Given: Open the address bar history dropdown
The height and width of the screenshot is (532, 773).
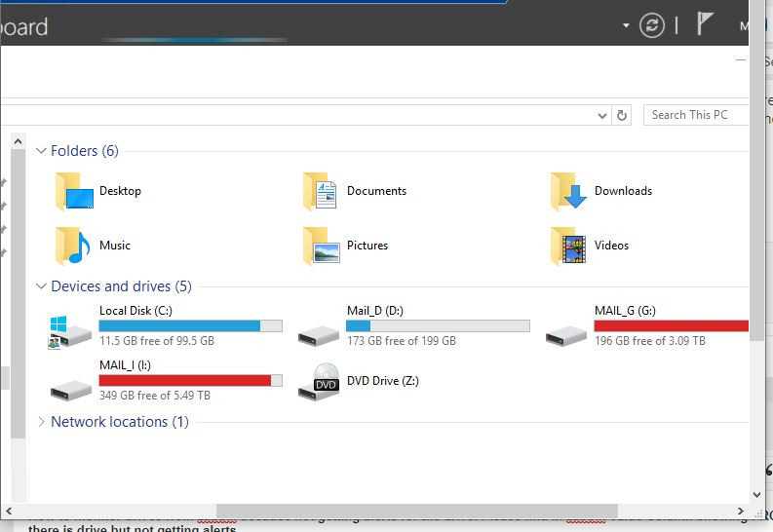Looking at the screenshot, I should click(x=602, y=116).
